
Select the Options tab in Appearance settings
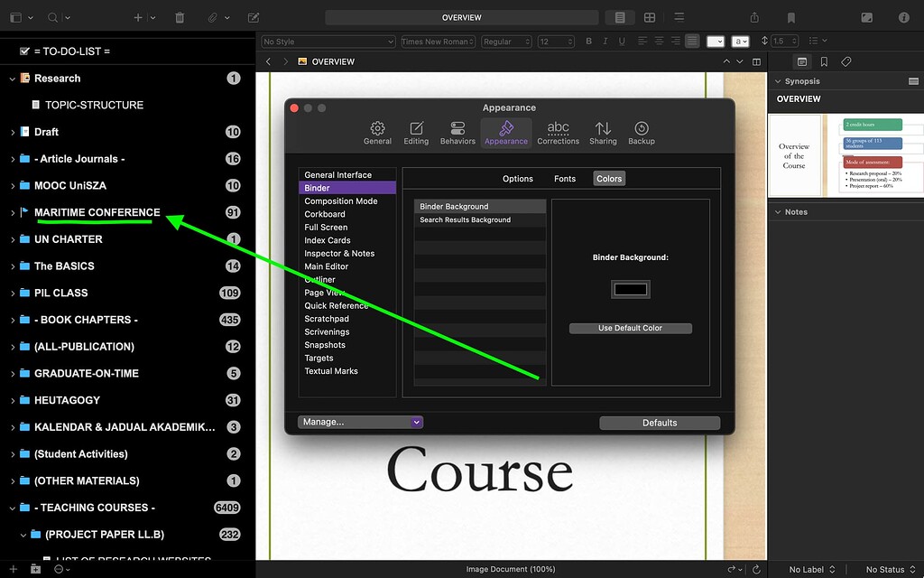coord(517,178)
